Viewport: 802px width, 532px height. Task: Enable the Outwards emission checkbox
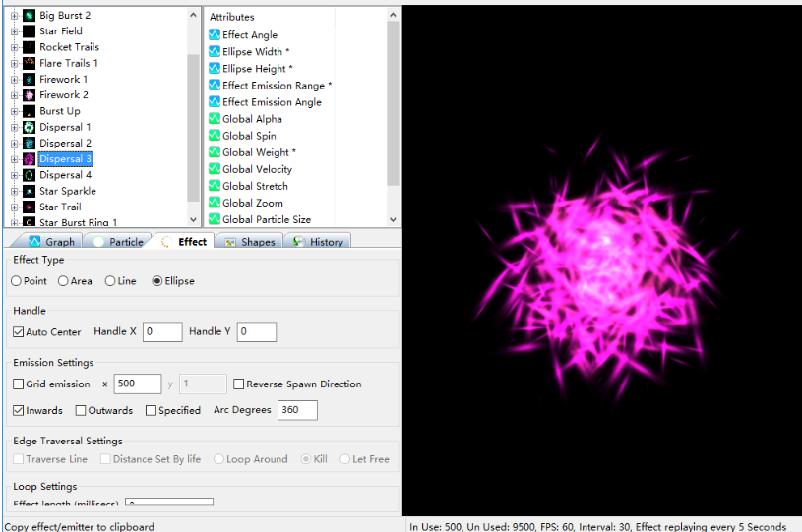click(x=81, y=410)
